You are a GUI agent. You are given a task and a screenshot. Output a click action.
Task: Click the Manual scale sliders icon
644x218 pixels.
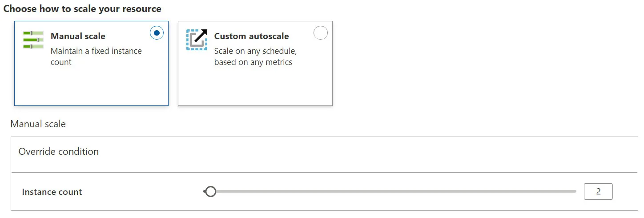[x=33, y=40]
